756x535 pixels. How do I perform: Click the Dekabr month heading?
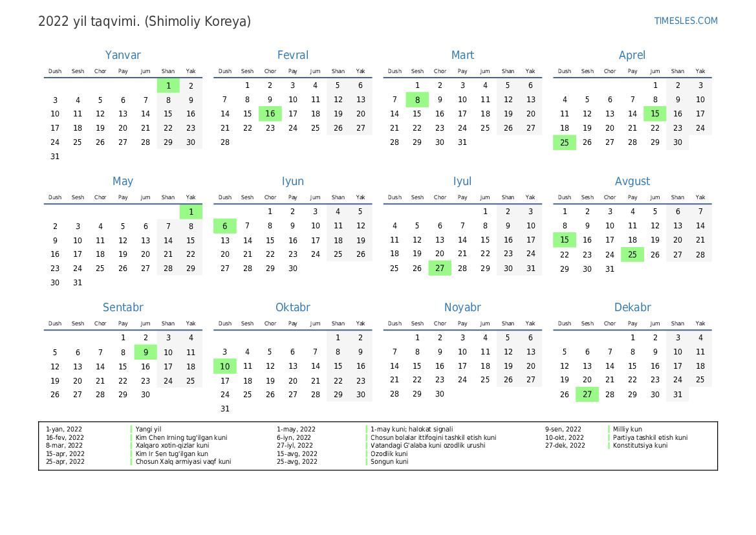point(632,307)
